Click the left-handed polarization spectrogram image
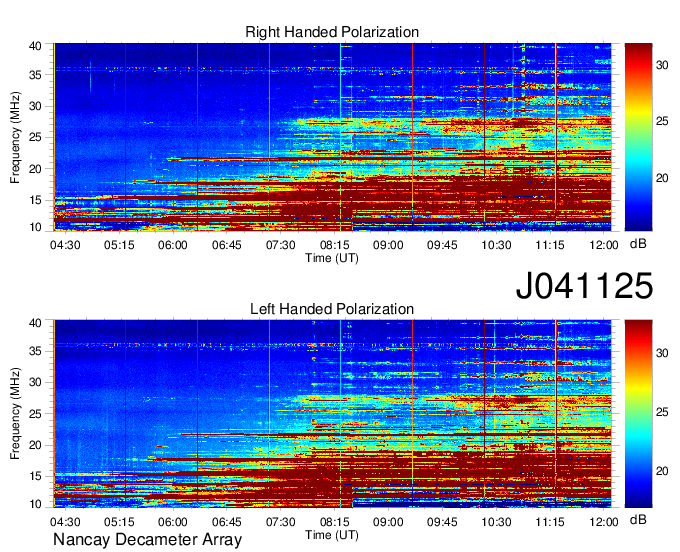This screenshot has height=552, width=680. (x=332, y=414)
